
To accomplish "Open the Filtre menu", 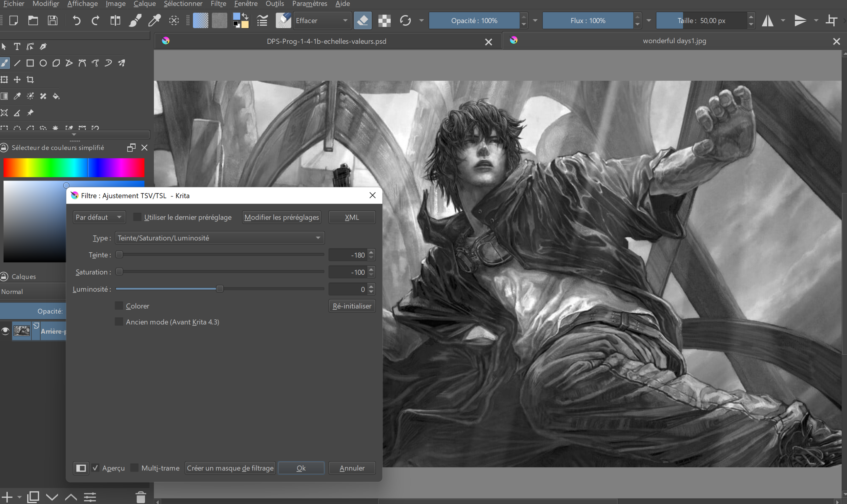I will tap(218, 4).
